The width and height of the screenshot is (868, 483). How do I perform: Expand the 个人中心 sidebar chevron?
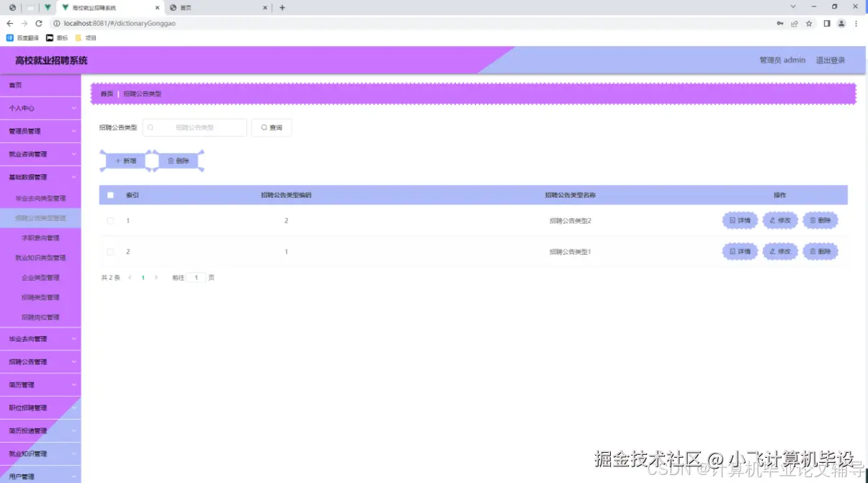pyautogui.click(x=73, y=108)
